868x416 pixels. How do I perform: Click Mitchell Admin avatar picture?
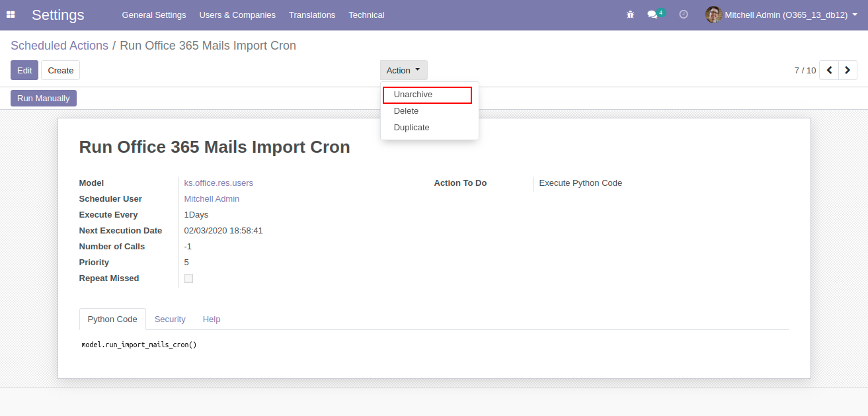point(713,15)
